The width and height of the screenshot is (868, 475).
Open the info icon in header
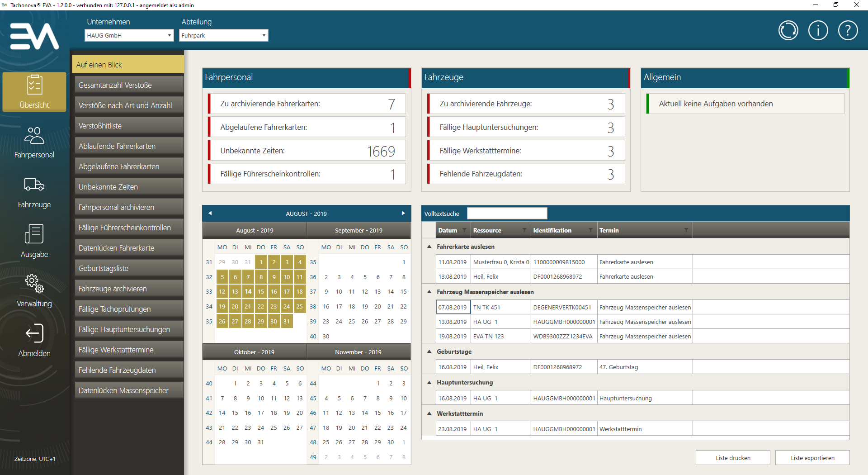coord(818,31)
